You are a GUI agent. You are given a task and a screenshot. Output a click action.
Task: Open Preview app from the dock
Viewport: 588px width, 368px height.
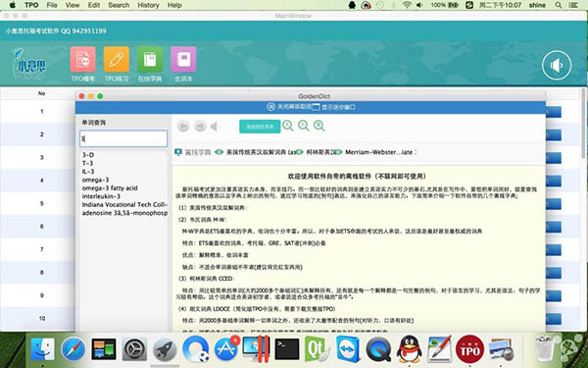[501, 348]
